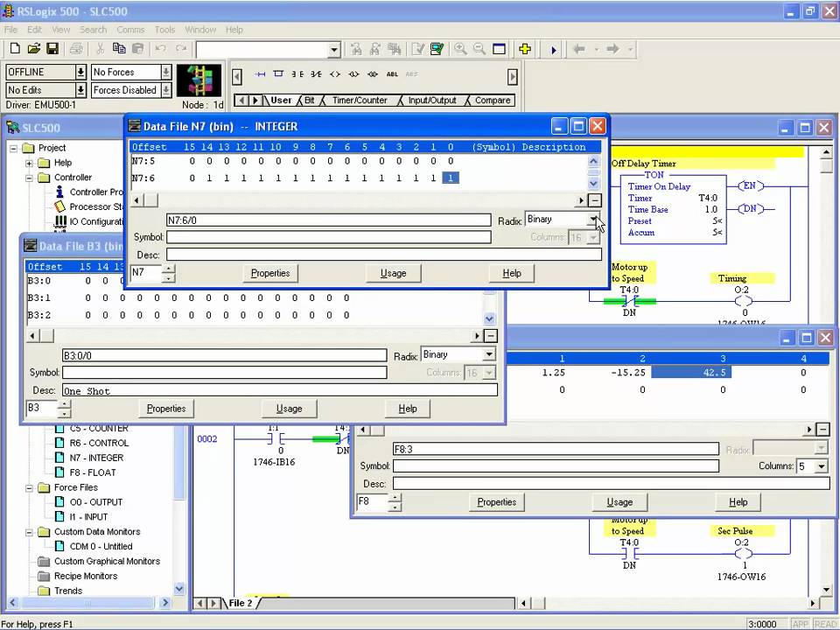Click Help in N7 data file window
Image resolution: width=840 pixels, height=630 pixels.
[512, 273]
